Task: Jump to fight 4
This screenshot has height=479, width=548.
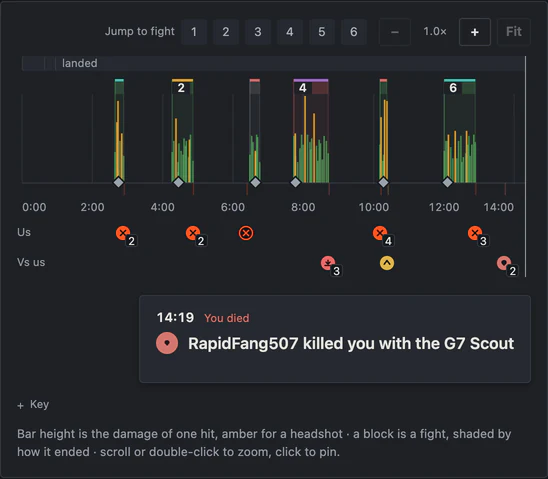Action: (290, 32)
